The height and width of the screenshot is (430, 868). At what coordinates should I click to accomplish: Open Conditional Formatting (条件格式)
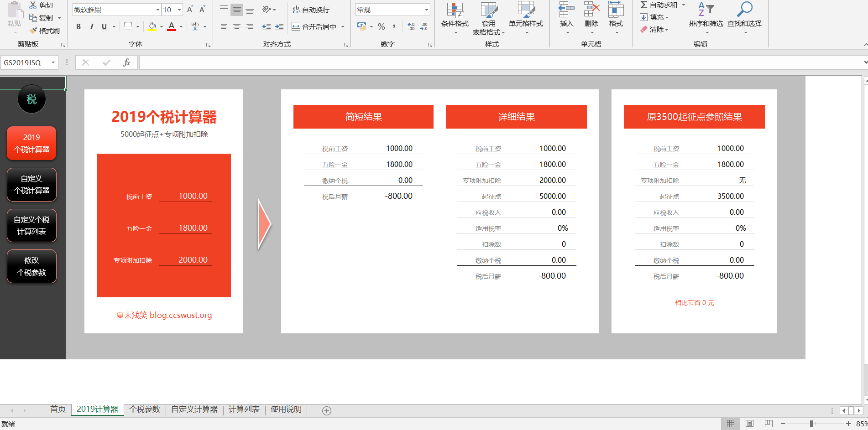(455, 18)
